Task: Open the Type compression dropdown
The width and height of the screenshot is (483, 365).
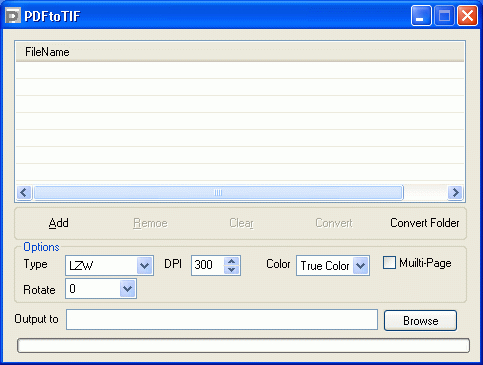Action: [x=145, y=266]
